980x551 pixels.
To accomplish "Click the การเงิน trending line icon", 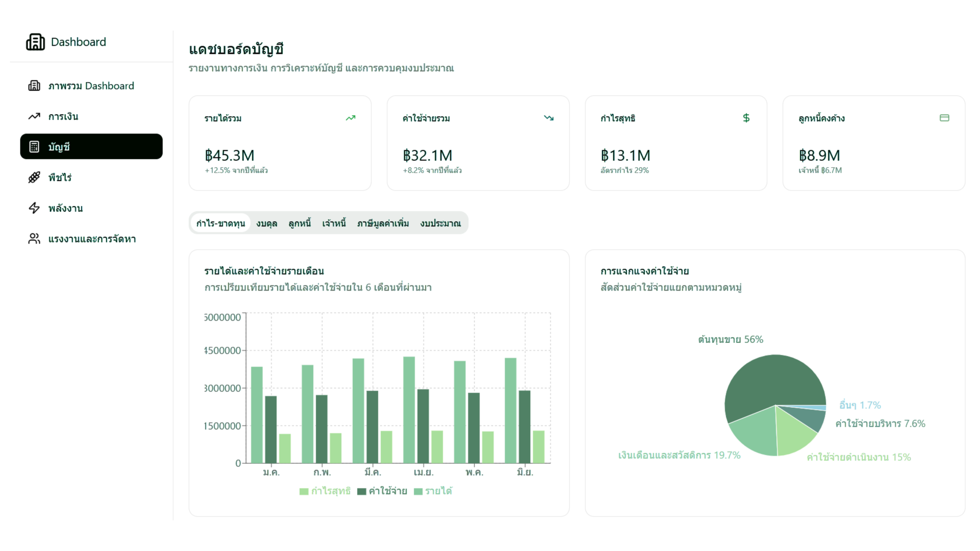I will [x=34, y=116].
